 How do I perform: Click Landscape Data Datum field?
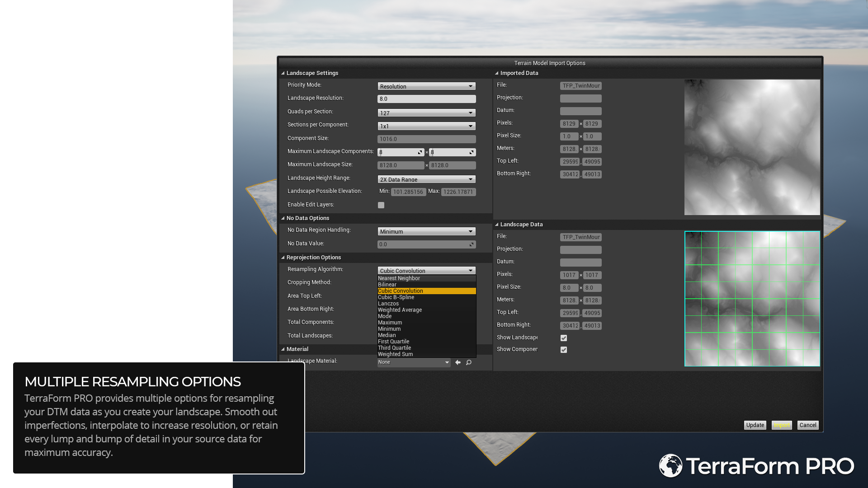(x=581, y=263)
